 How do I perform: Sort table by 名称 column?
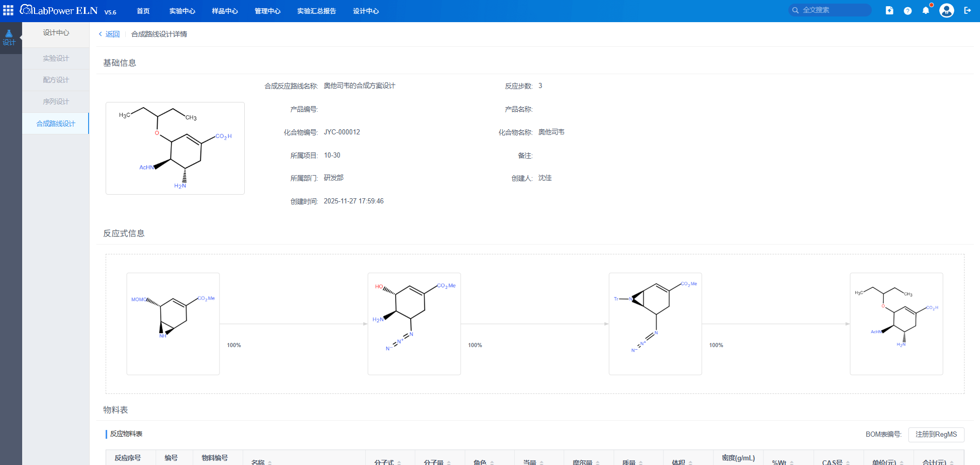pos(269,462)
